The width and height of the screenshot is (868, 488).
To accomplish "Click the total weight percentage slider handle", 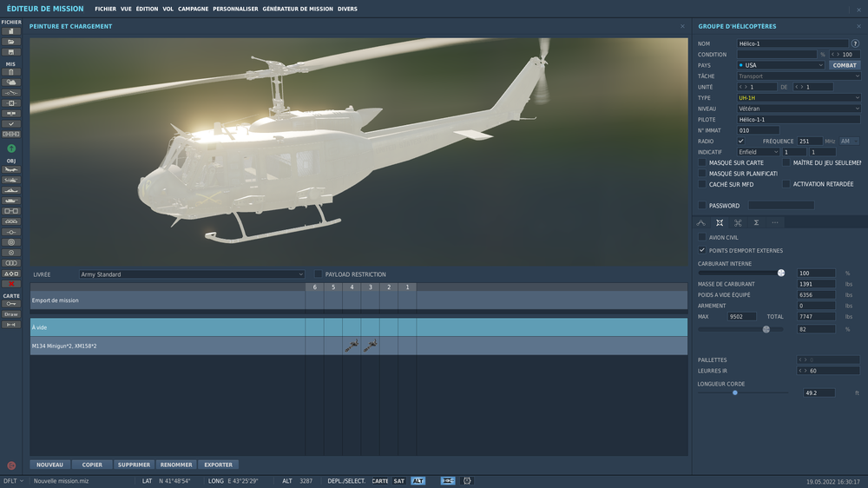I will [766, 329].
